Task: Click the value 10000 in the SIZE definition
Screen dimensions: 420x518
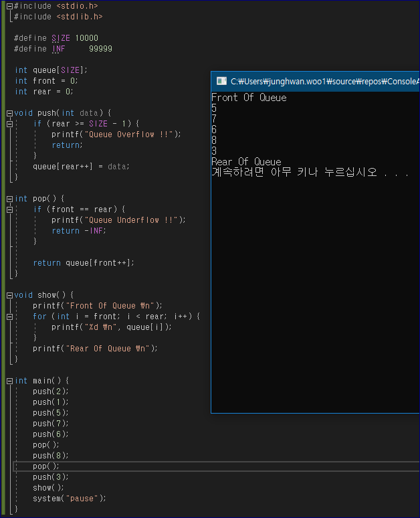Action: (x=86, y=38)
